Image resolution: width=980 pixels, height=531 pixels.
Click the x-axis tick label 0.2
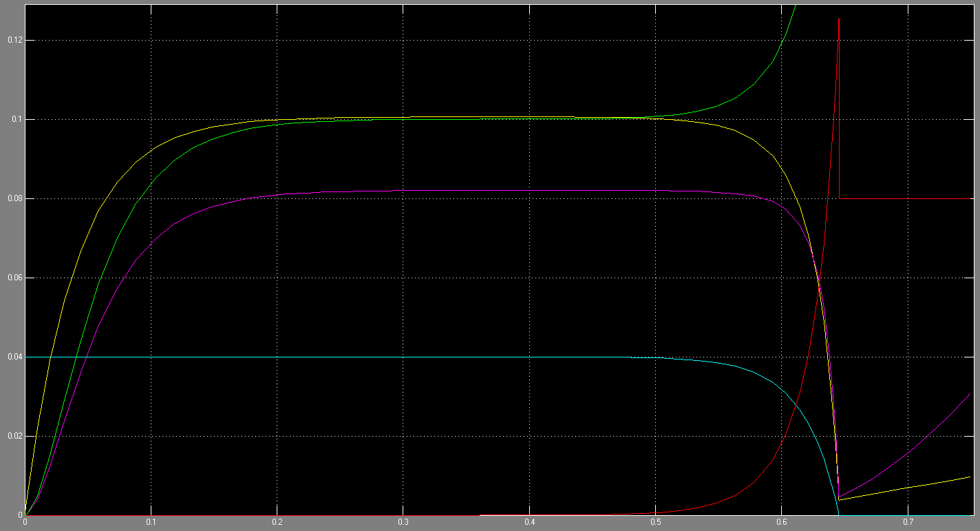(277, 523)
